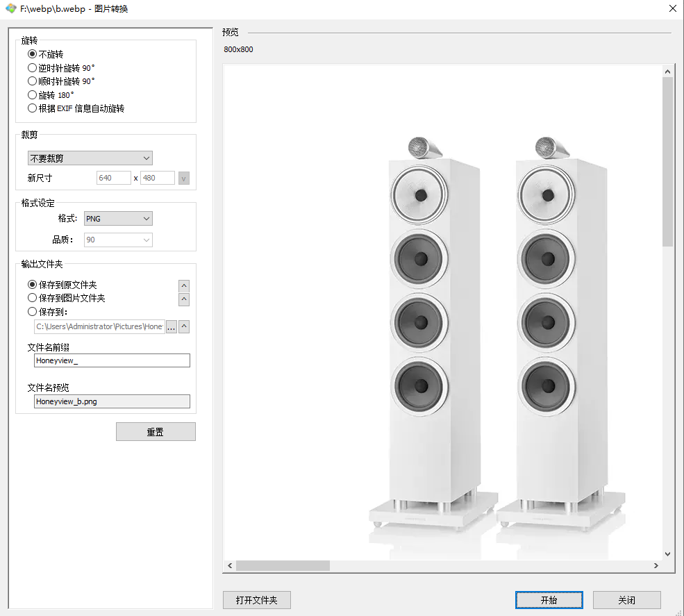
Task: Click arrow icon next to browse button
Action: click(184, 326)
